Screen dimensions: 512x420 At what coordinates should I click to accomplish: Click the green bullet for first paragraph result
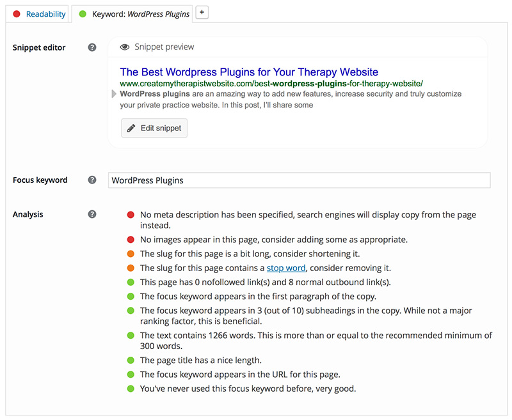(x=131, y=297)
